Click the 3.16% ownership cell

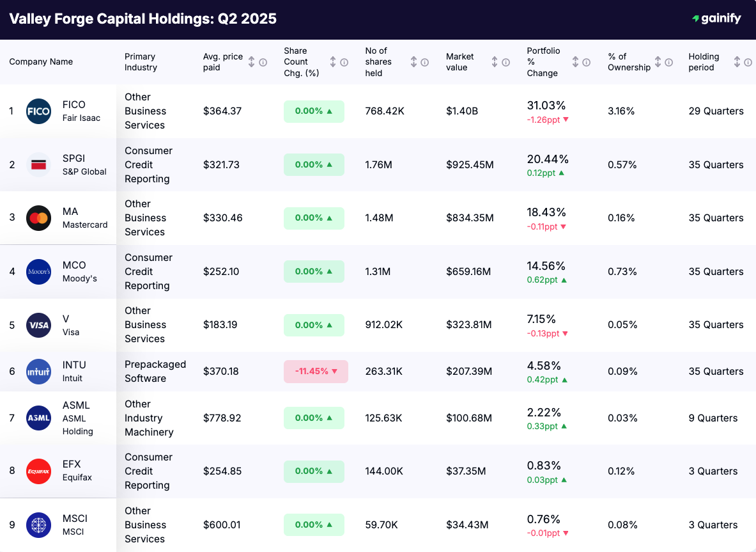621,111
